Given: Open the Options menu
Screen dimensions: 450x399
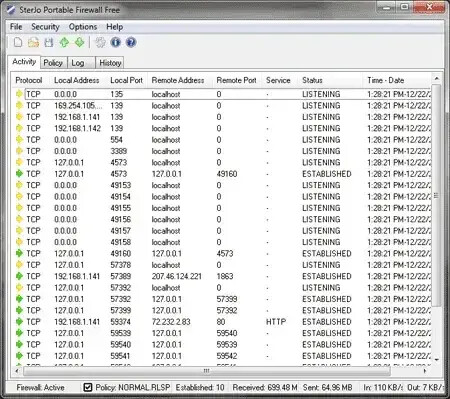Looking at the screenshot, I should click(83, 27).
